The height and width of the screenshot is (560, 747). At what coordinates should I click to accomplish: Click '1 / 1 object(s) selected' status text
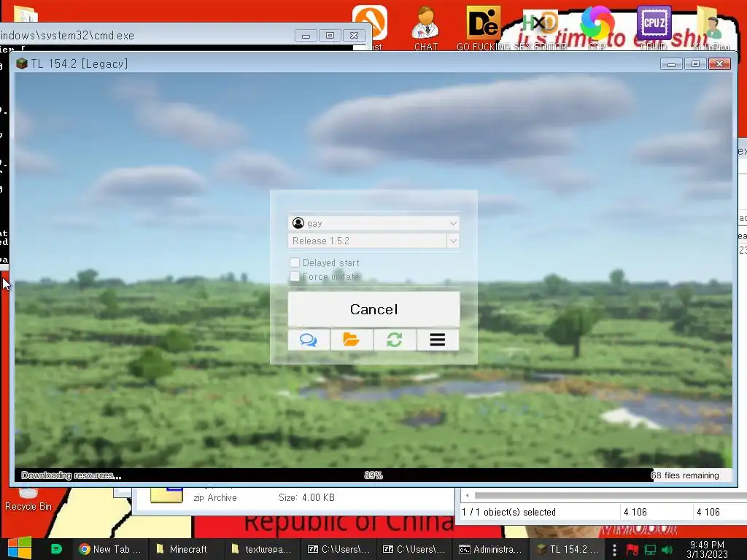[508, 512]
